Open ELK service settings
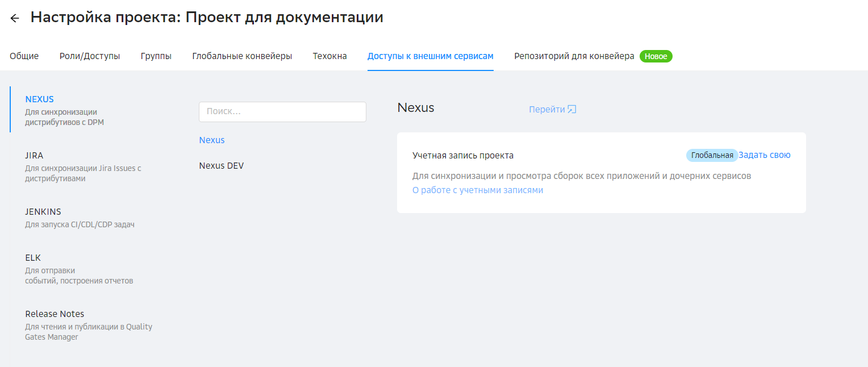Viewport: 868px width, 367px height. [33, 258]
